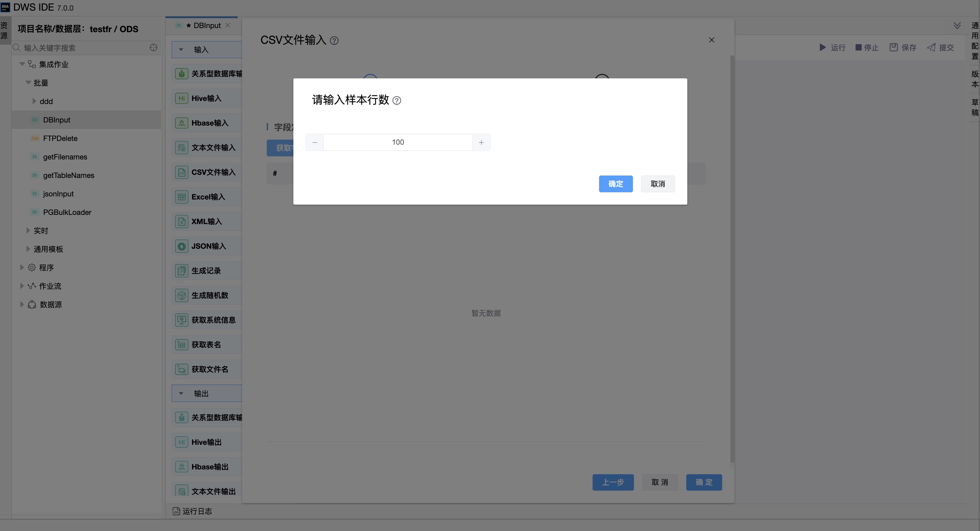Viewport: 980px width, 531px height.
Task: Click the JSON输入 component icon
Action: pyautogui.click(x=182, y=246)
